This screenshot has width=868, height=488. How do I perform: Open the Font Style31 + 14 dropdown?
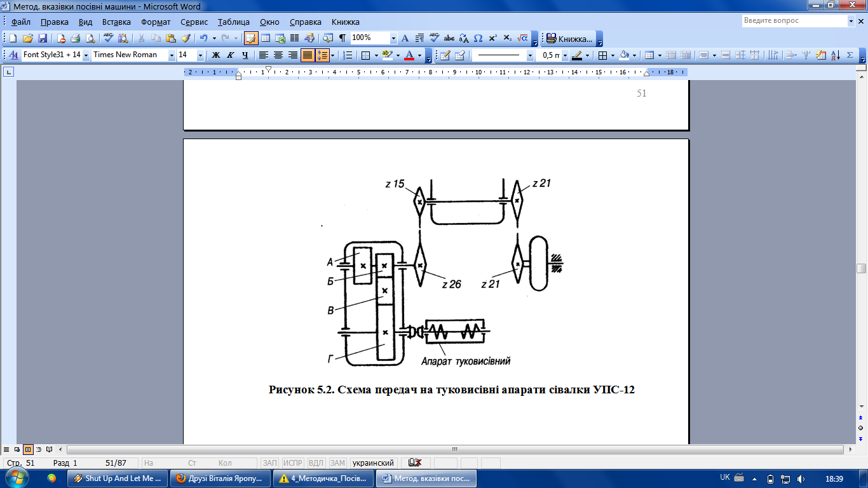point(86,55)
